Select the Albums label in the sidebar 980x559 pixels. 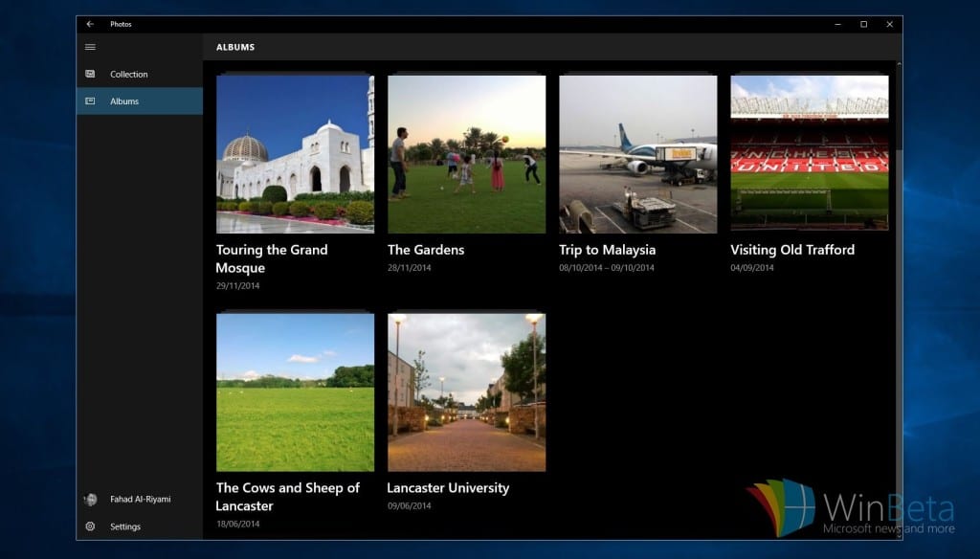(124, 101)
